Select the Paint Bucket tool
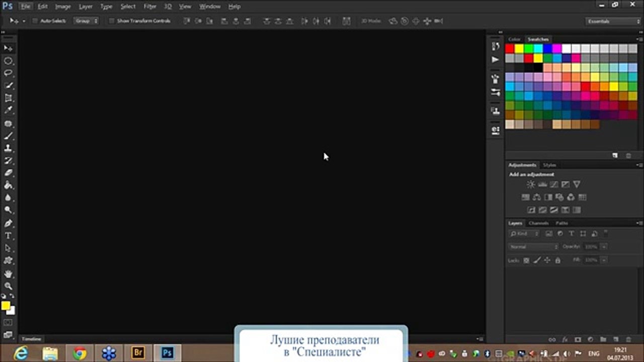 9,186
